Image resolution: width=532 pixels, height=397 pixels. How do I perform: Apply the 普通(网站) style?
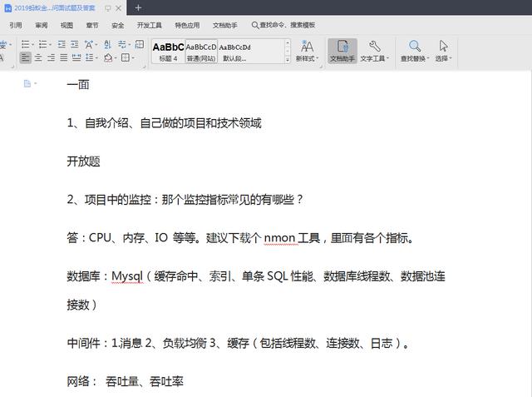click(201, 52)
